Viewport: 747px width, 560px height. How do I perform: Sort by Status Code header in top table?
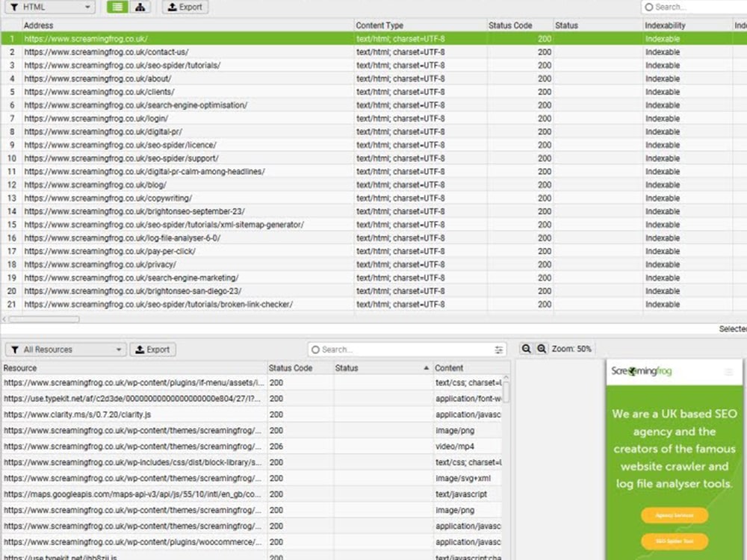[520, 25]
